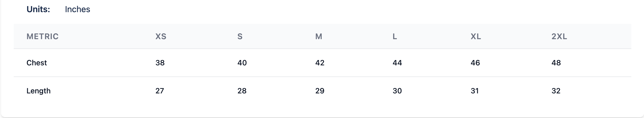Click the XL size column header
This screenshot has height=118, width=644.
[x=476, y=36]
